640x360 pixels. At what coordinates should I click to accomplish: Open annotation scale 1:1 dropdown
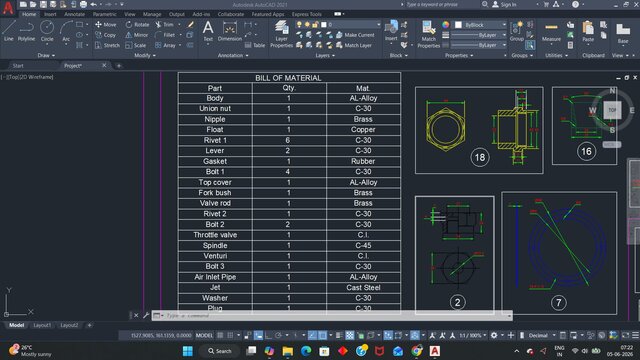point(473,336)
